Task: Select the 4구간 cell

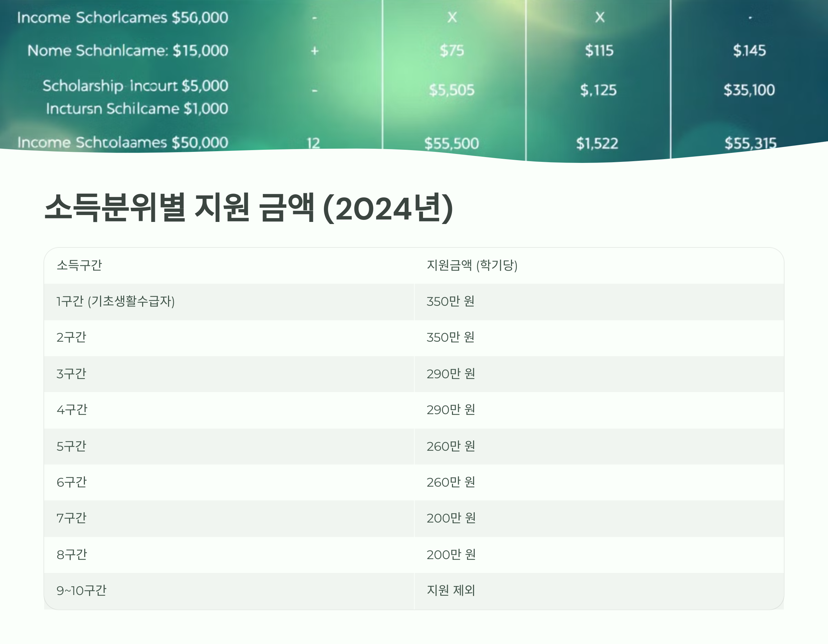Action: coord(72,410)
